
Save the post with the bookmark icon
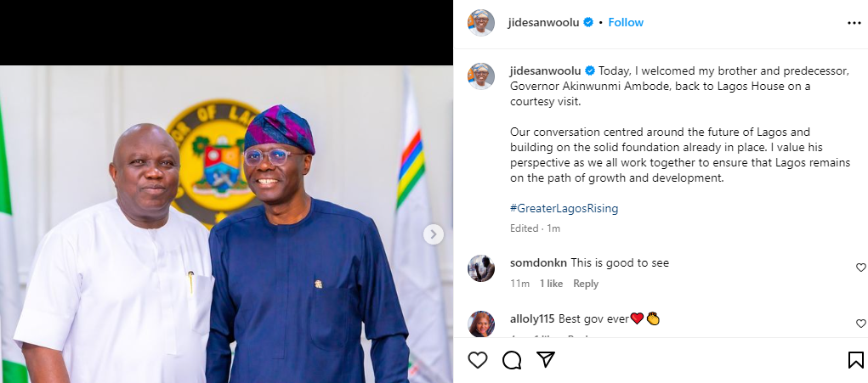coord(855,360)
